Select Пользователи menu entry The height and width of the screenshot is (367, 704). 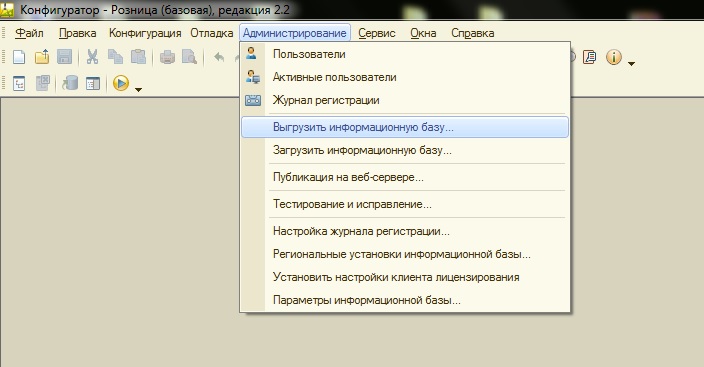405,54
